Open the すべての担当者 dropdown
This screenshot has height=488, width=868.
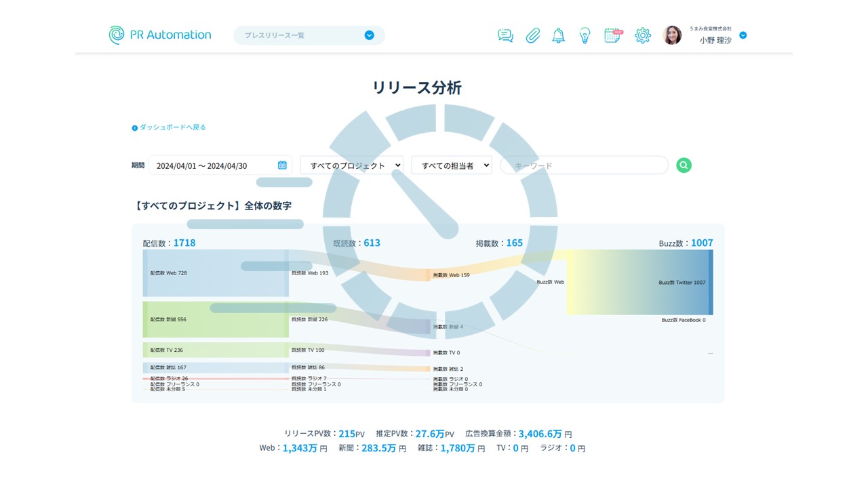coord(451,165)
